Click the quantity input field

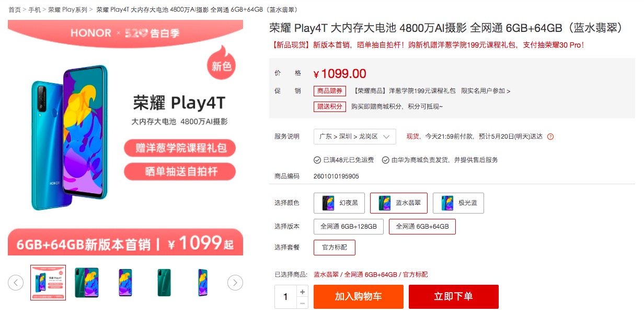285,297
